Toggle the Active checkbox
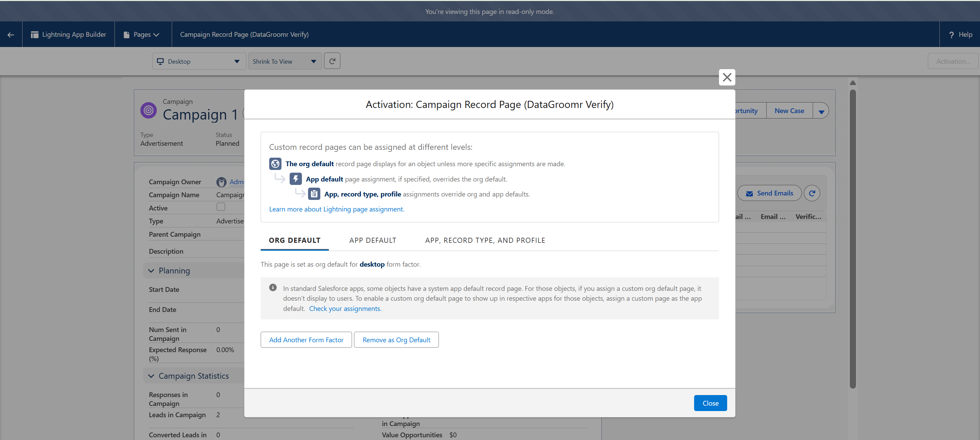The height and width of the screenshot is (440, 980). (x=221, y=206)
